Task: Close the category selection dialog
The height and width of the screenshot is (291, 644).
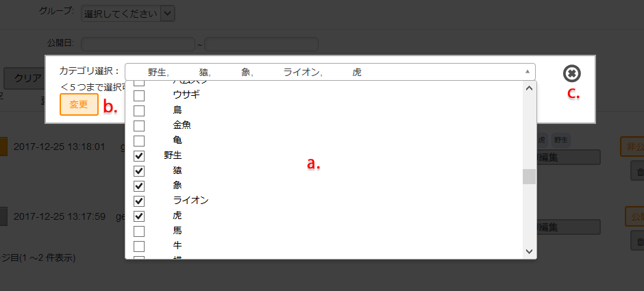Action: tap(571, 74)
